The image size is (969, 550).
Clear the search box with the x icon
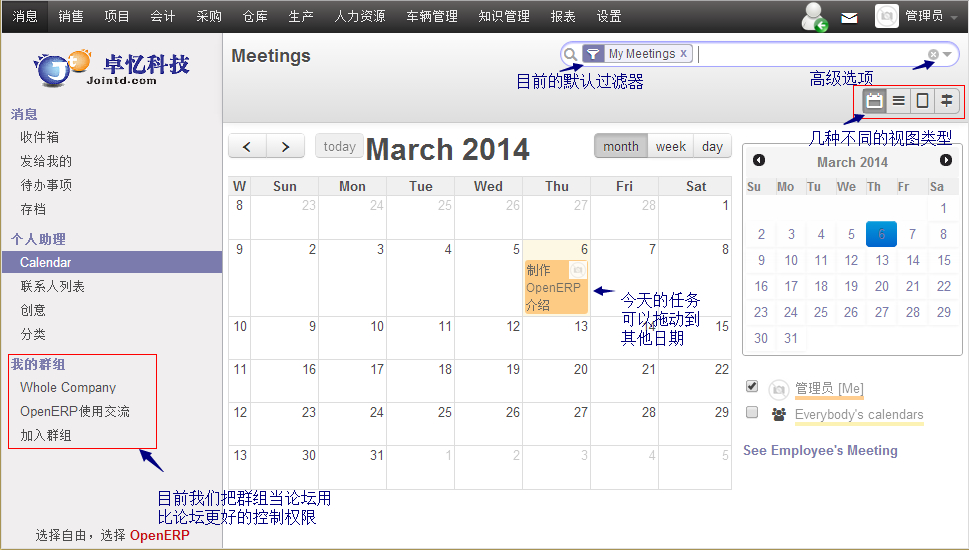click(933, 55)
